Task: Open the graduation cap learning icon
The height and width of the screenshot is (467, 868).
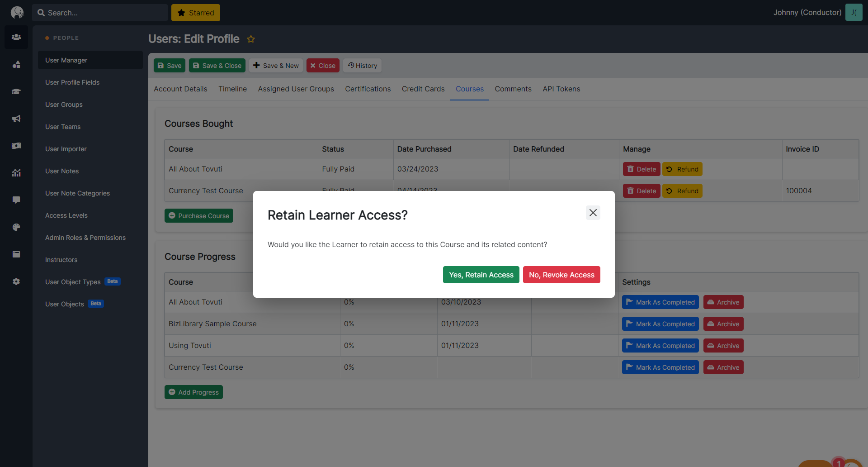Action: (16, 91)
